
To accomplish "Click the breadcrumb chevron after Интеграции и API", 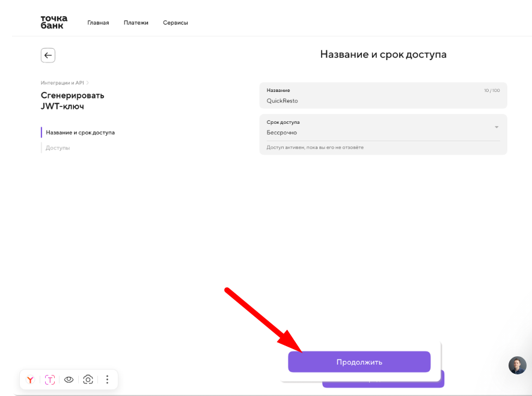I will pyautogui.click(x=88, y=83).
